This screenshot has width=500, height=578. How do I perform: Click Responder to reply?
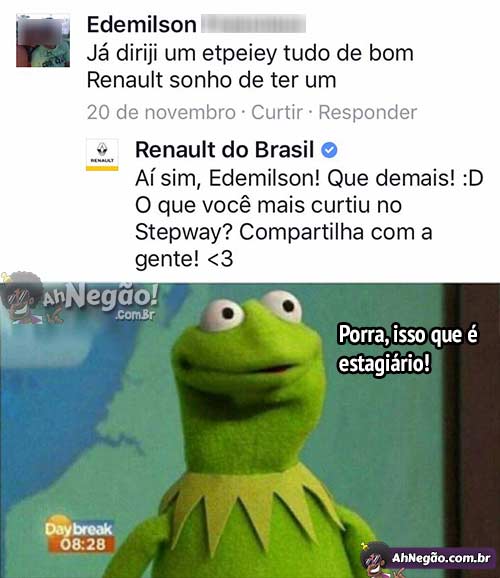pyautogui.click(x=368, y=112)
